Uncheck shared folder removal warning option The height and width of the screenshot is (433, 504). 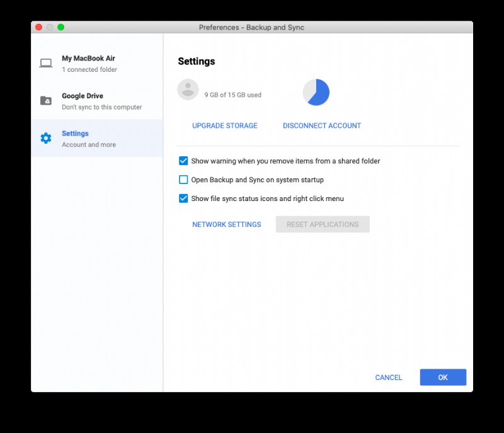tap(183, 161)
